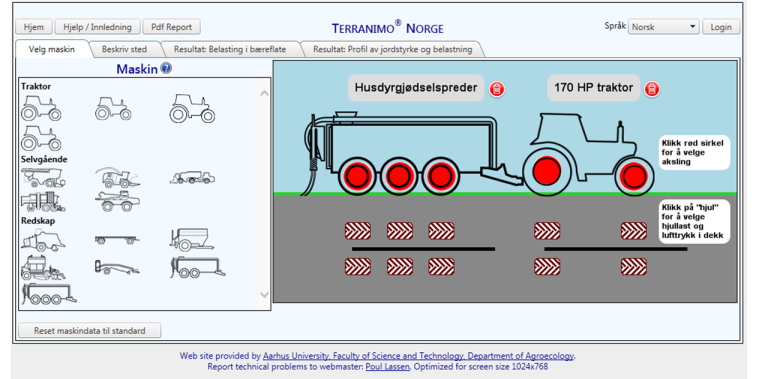Image resolution: width=768 pixels, height=379 pixels.
Task: Click the machine list scroll-up arrow
Action: click(x=264, y=93)
